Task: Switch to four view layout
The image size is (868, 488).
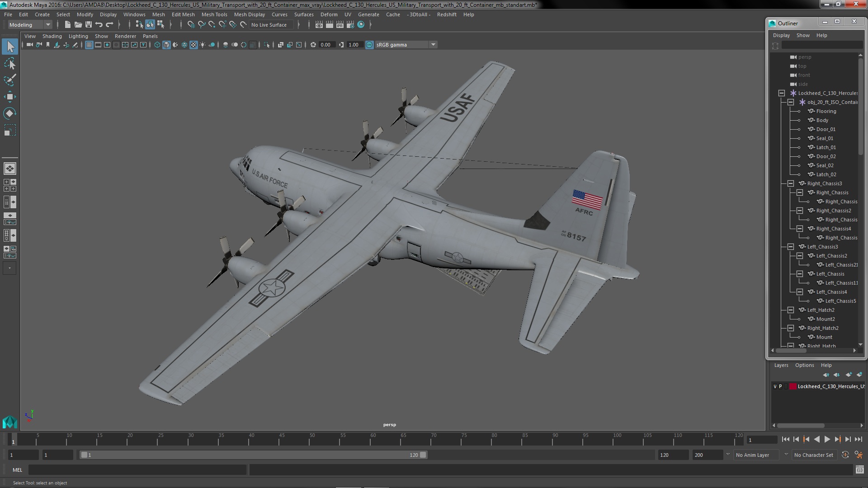Action: 10,185
